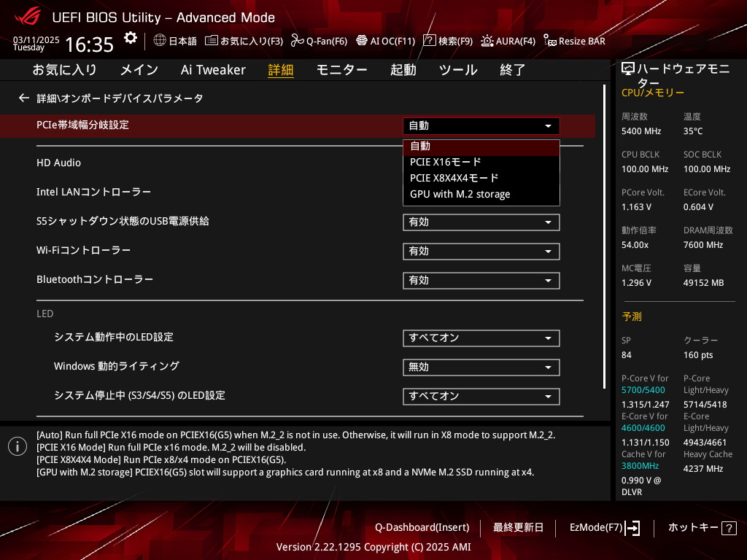Click Q-Fan(F6) label
This screenshot has width=747, height=560.
(327, 41)
